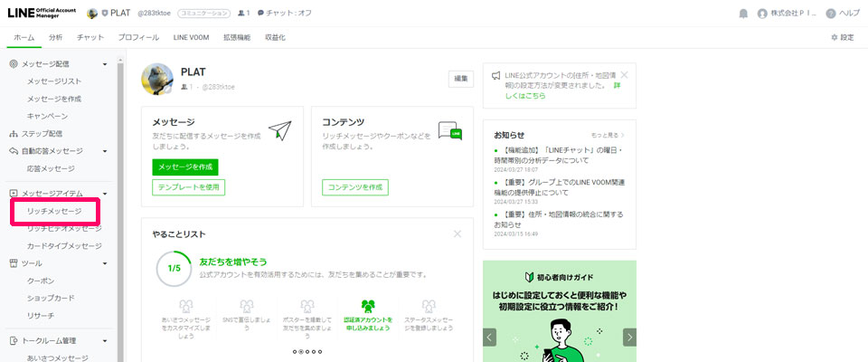Switch to the 分析 tab
The image size is (868, 362).
pos(55,38)
